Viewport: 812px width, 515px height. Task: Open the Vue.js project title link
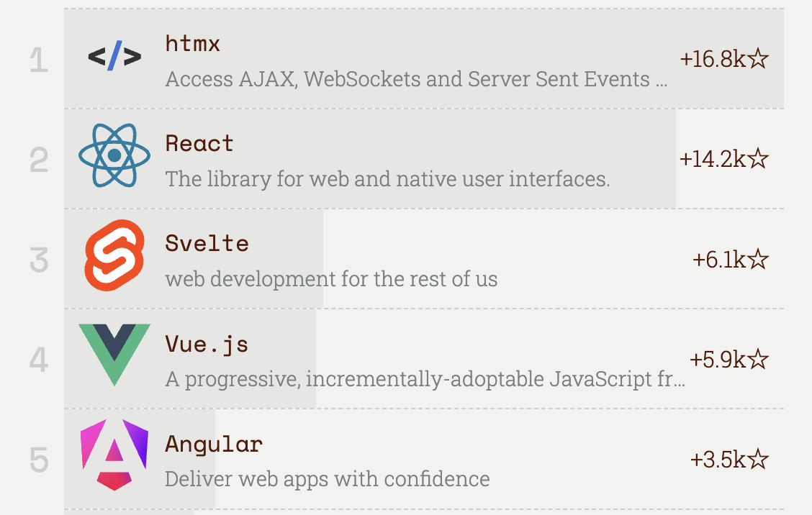coord(207,345)
